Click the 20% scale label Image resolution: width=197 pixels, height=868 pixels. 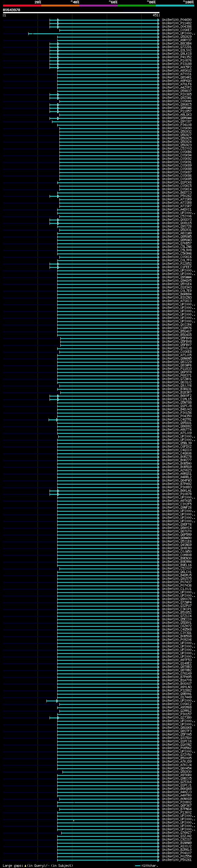38,2
